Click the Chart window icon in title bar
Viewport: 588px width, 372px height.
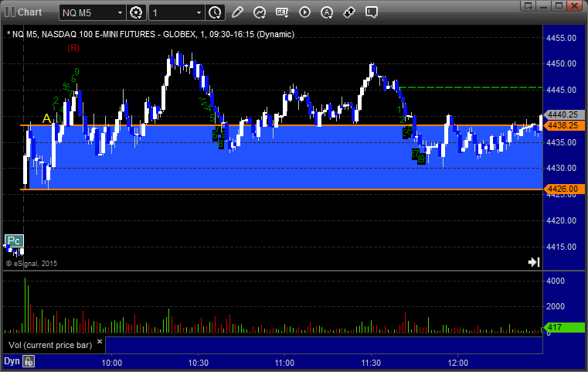(x=10, y=12)
